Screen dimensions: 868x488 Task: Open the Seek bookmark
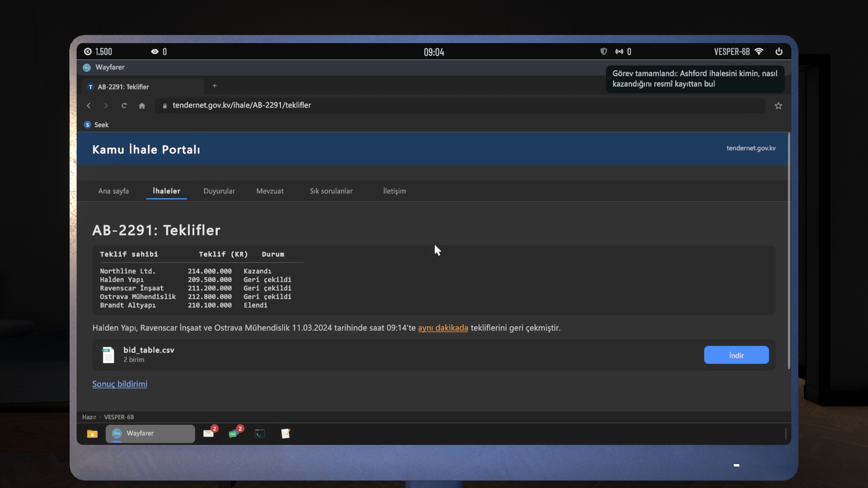96,125
